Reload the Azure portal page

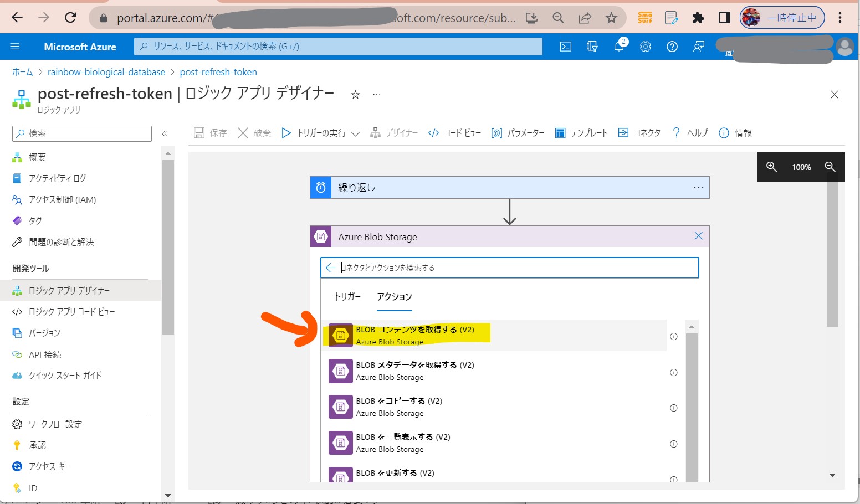[70, 18]
